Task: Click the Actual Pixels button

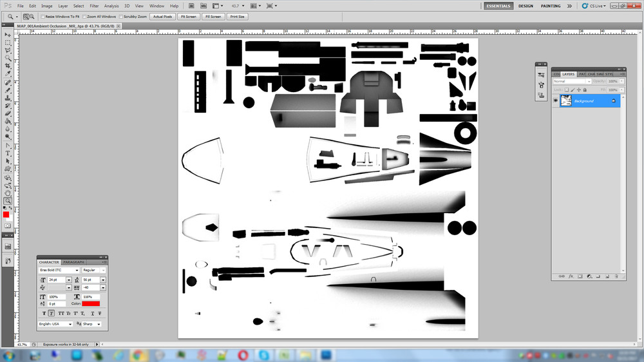Action: [163, 17]
